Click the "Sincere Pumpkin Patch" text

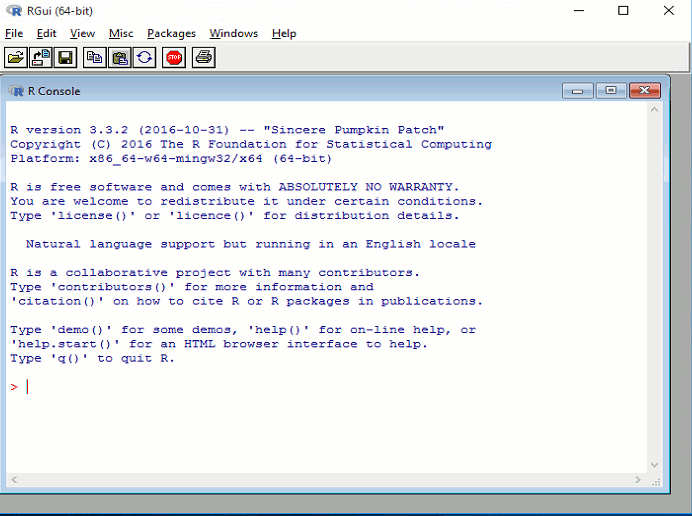[354, 130]
